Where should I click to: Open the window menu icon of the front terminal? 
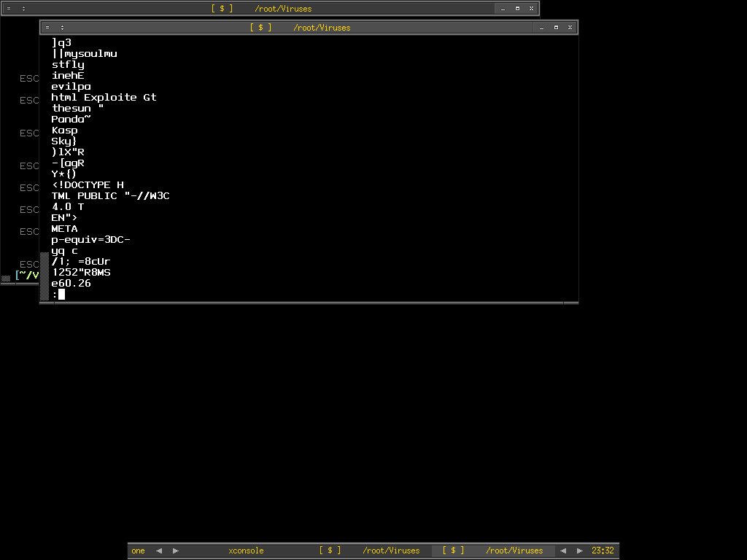tap(48, 28)
